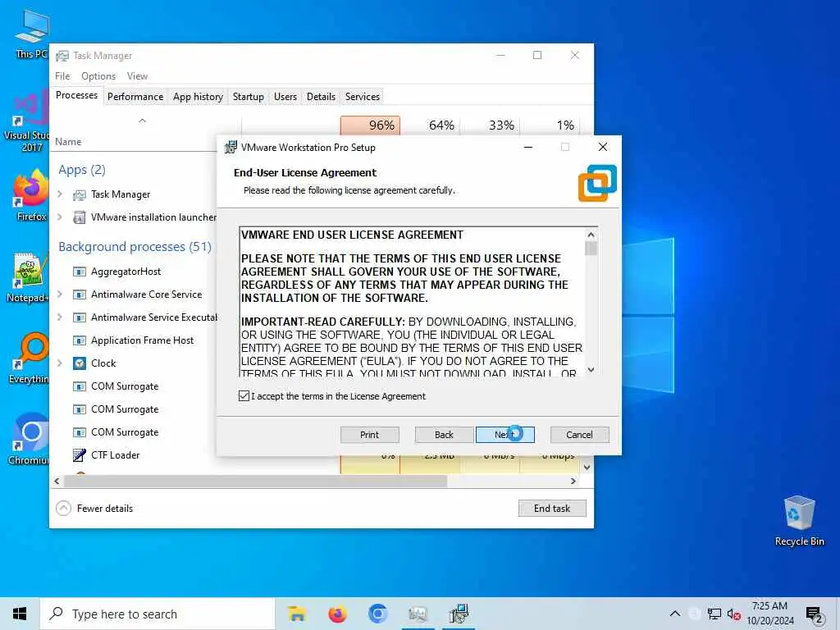Open the View menu in Task Manager
Image resolution: width=840 pixels, height=630 pixels.
tap(137, 76)
